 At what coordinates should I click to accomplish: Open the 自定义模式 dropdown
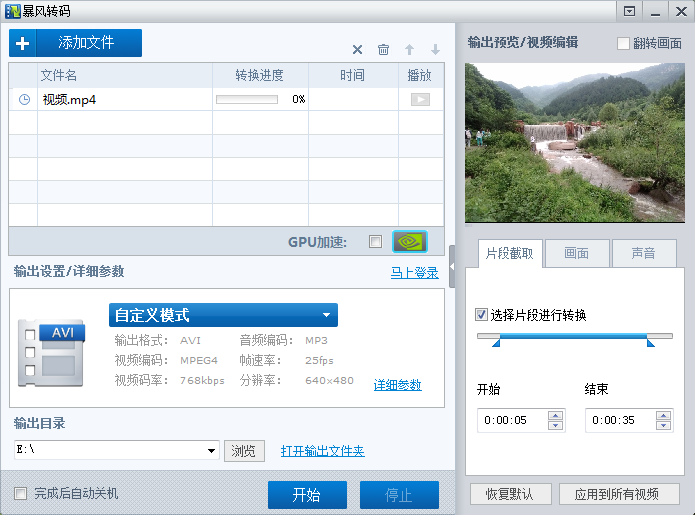(x=223, y=315)
